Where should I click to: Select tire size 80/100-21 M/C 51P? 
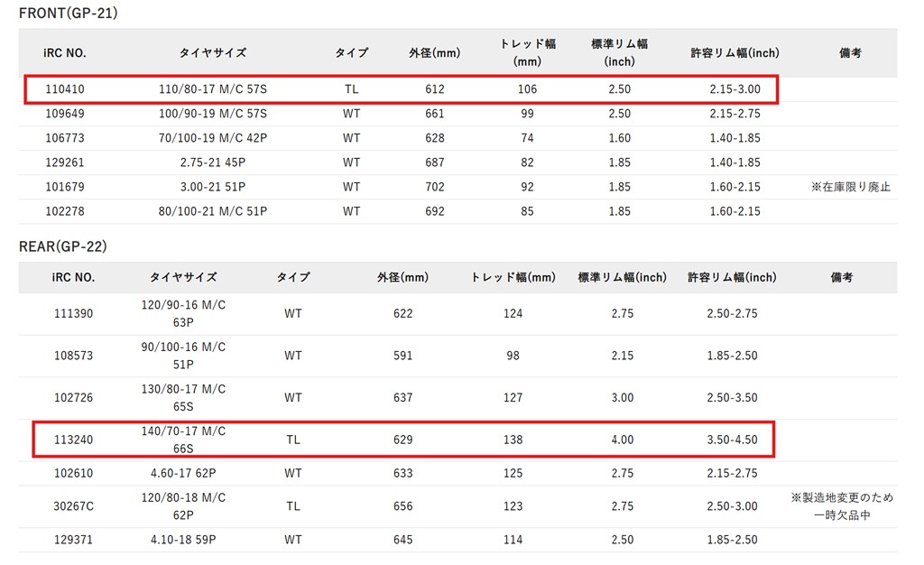click(213, 211)
